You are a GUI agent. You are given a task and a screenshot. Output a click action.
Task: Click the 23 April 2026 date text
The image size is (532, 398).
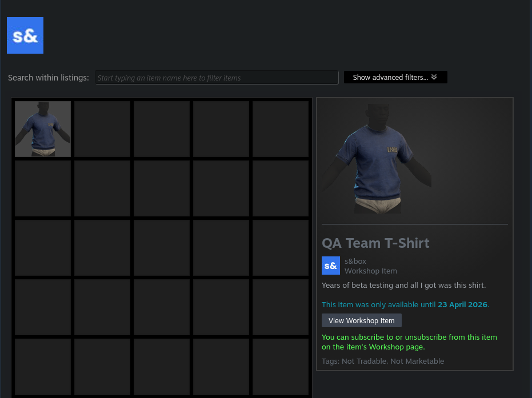tap(462, 304)
